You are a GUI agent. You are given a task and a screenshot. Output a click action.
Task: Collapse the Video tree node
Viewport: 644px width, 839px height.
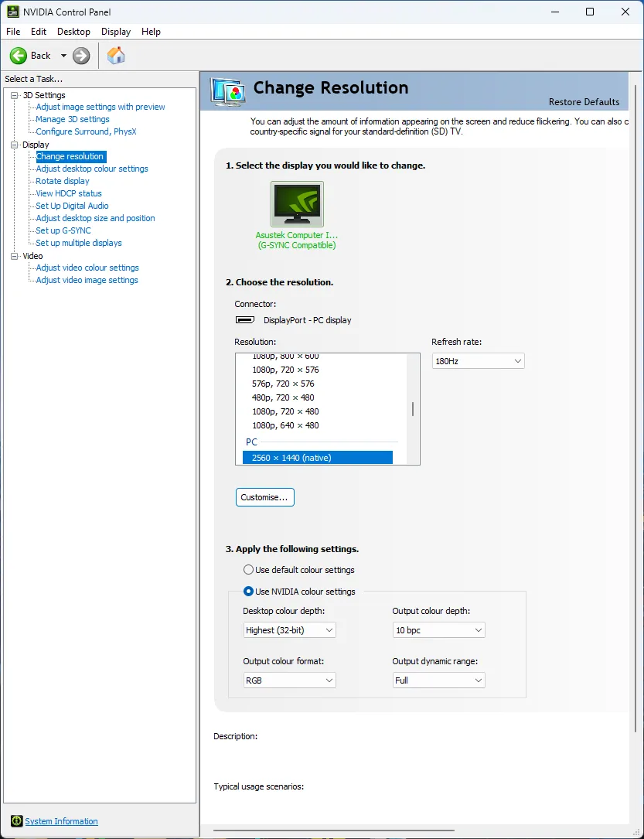coord(14,256)
